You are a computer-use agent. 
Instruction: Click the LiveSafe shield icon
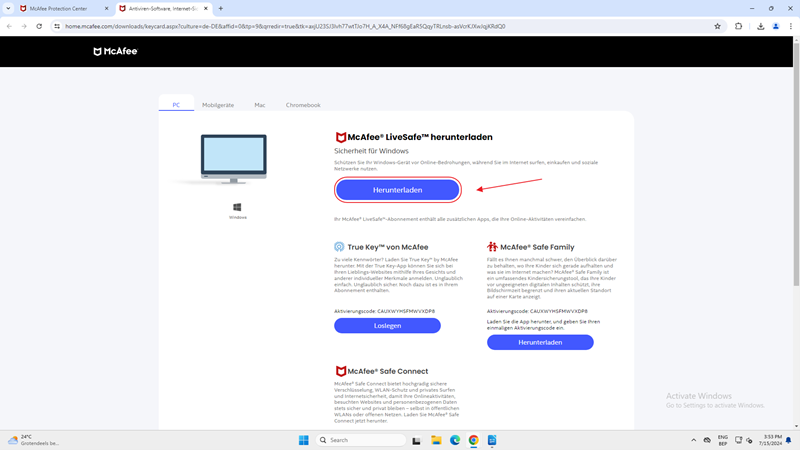(x=340, y=137)
